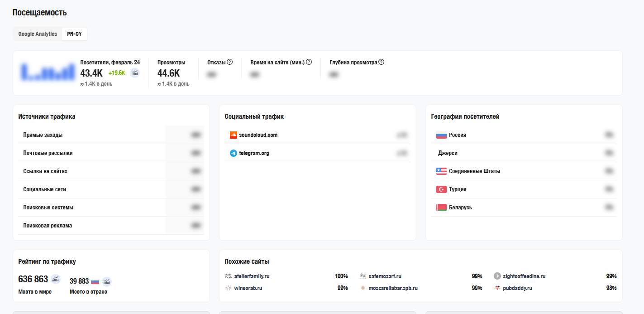Select the PR-CY tab
The image size is (644, 314).
[x=74, y=34]
